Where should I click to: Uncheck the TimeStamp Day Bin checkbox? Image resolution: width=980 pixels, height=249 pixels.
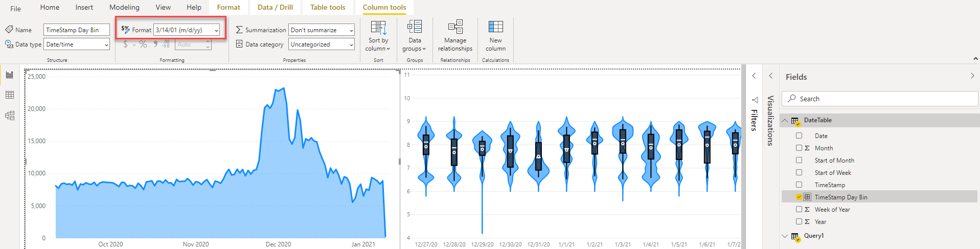click(x=799, y=197)
